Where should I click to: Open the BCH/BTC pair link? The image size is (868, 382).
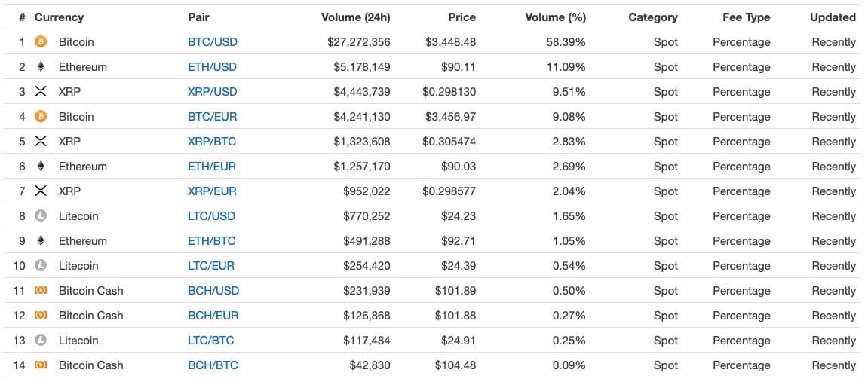coord(213,365)
